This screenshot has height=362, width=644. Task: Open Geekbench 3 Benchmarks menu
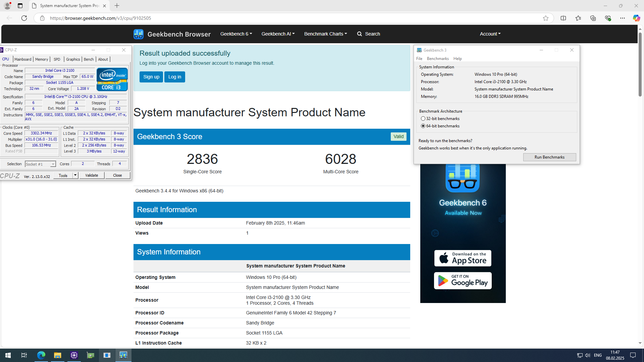[438, 59]
